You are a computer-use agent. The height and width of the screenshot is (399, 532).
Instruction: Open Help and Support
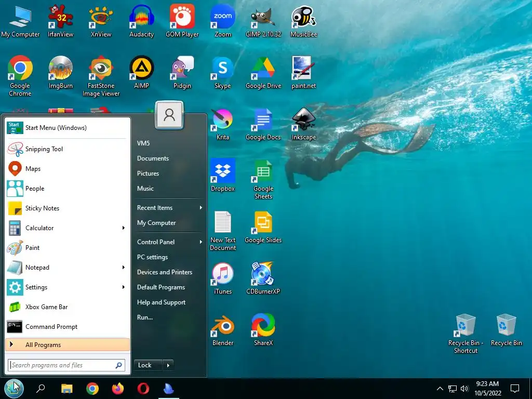point(161,302)
